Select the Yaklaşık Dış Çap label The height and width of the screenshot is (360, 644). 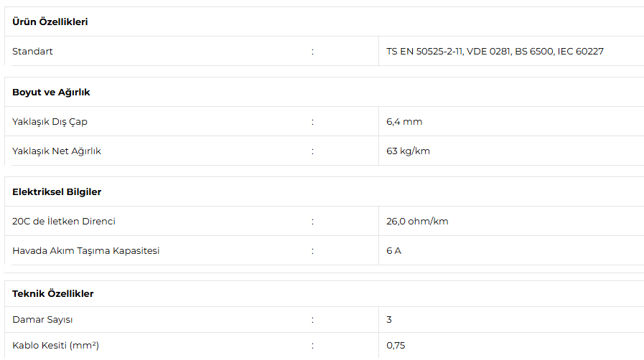tap(50, 122)
